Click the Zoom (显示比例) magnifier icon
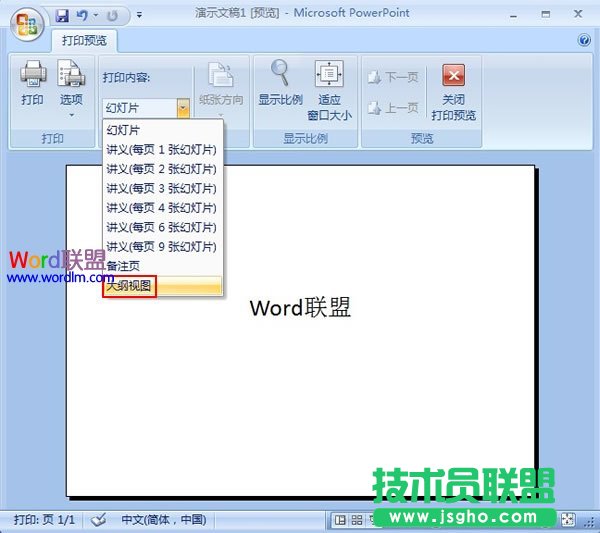The height and width of the screenshot is (533, 600). point(280,74)
